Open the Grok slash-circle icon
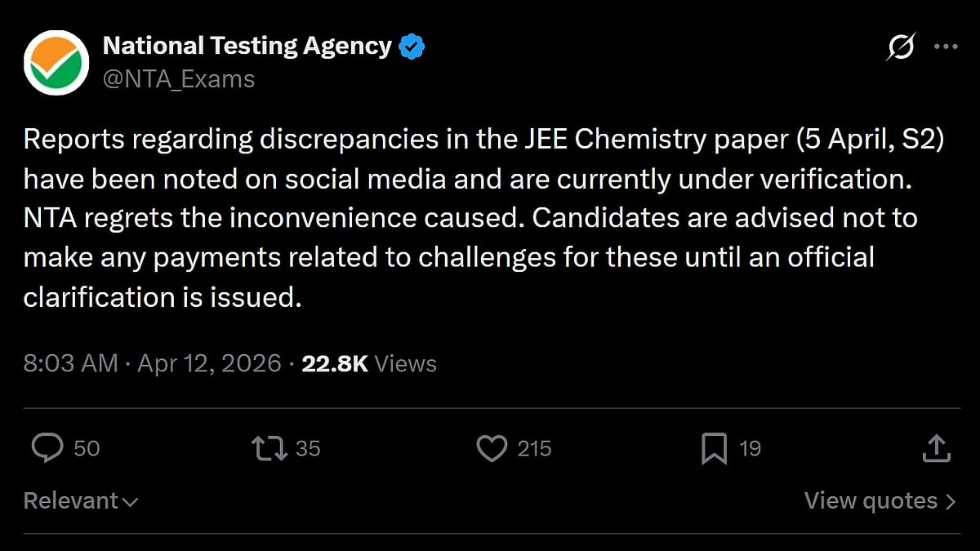The height and width of the screenshot is (551, 980). [x=900, y=48]
